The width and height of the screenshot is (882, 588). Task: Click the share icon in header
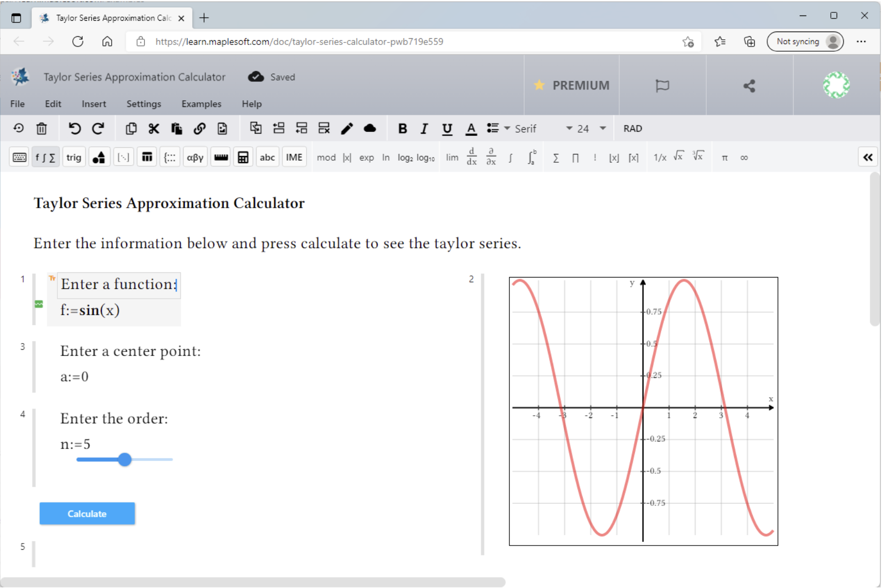point(750,86)
